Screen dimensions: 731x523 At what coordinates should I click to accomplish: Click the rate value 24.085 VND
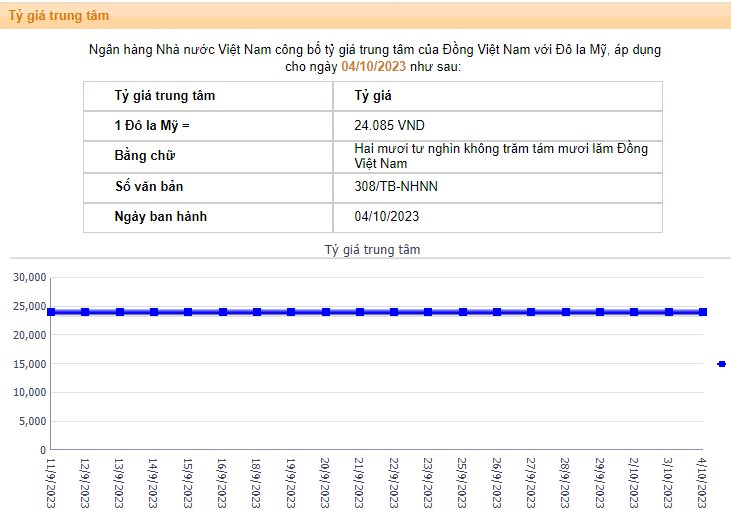389,125
